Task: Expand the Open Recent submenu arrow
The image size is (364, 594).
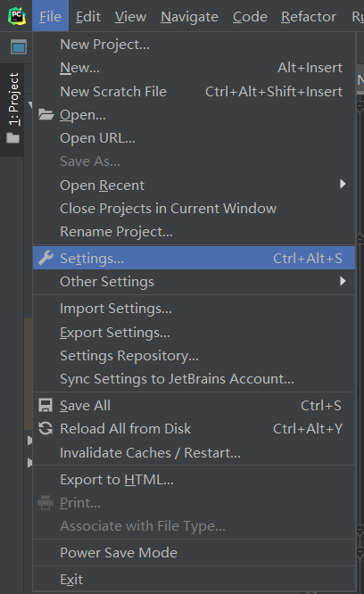Action: (343, 184)
